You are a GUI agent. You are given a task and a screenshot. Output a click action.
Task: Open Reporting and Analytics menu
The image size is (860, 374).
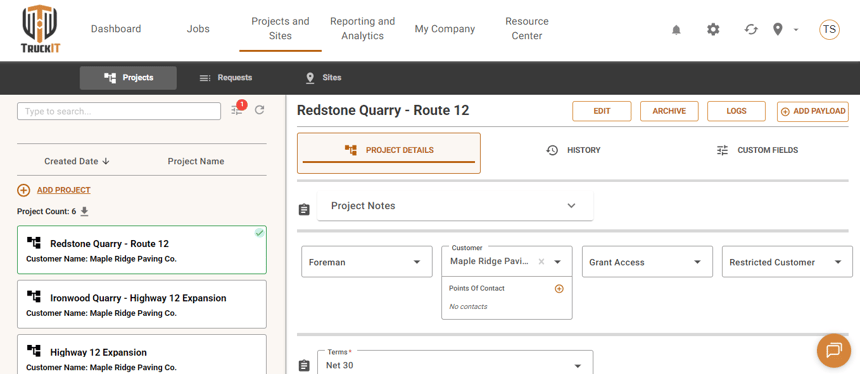point(363,29)
